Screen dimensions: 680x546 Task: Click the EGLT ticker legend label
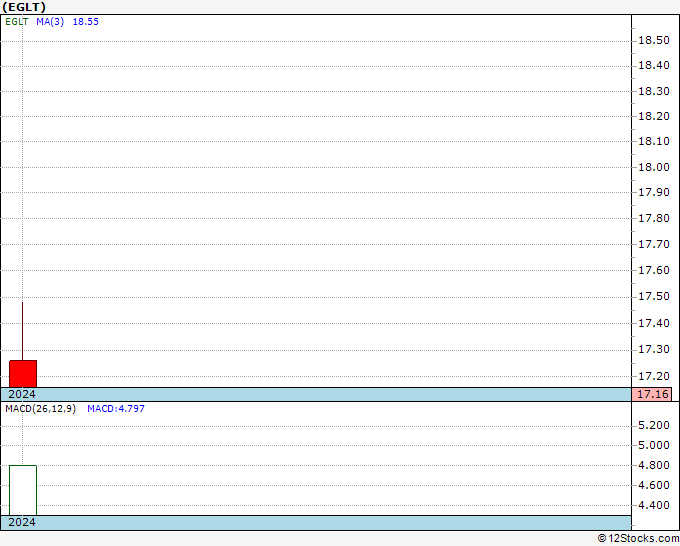[17, 22]
